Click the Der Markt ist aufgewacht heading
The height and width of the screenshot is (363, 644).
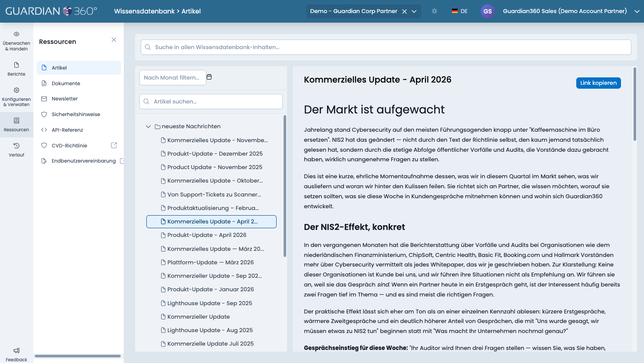point(374,110)
